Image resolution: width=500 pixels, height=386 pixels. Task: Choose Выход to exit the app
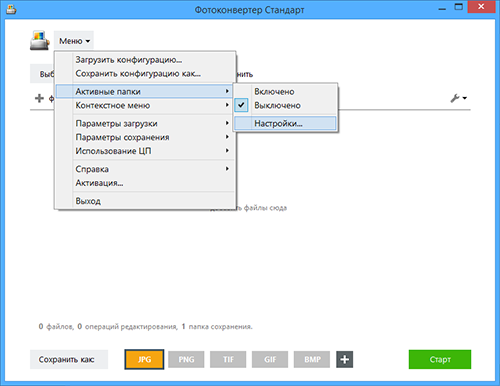[145, 201]
